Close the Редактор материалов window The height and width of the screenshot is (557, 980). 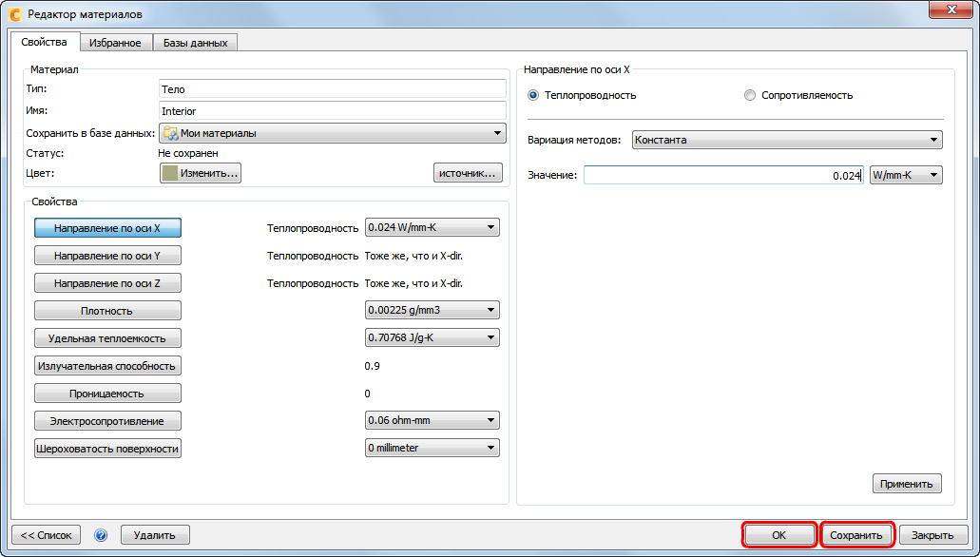[951, 10]
